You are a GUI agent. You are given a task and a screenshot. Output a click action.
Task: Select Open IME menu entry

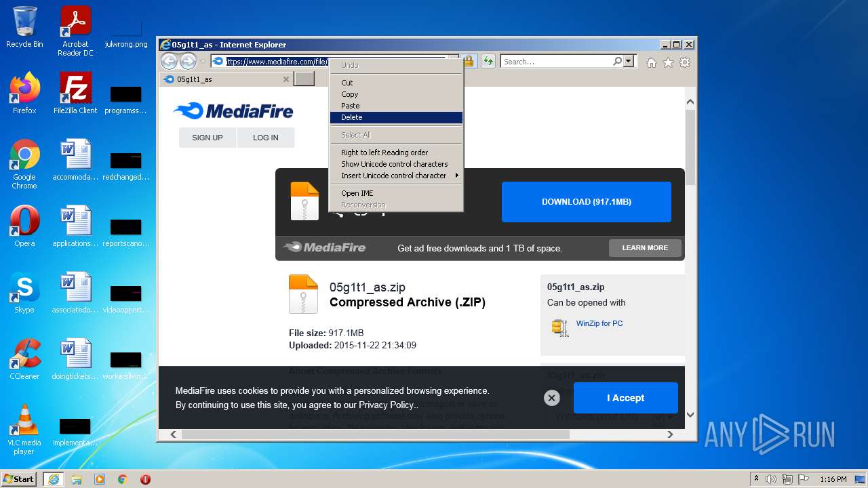(396, 193)
